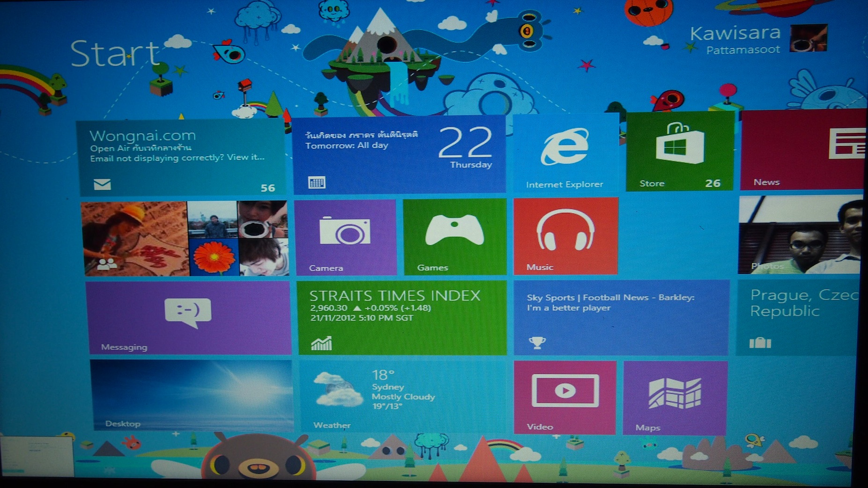Viewport: 868px width, 488px height.
Task: Click 'Email not displaying correctly?' text
Action: (157, 158)
